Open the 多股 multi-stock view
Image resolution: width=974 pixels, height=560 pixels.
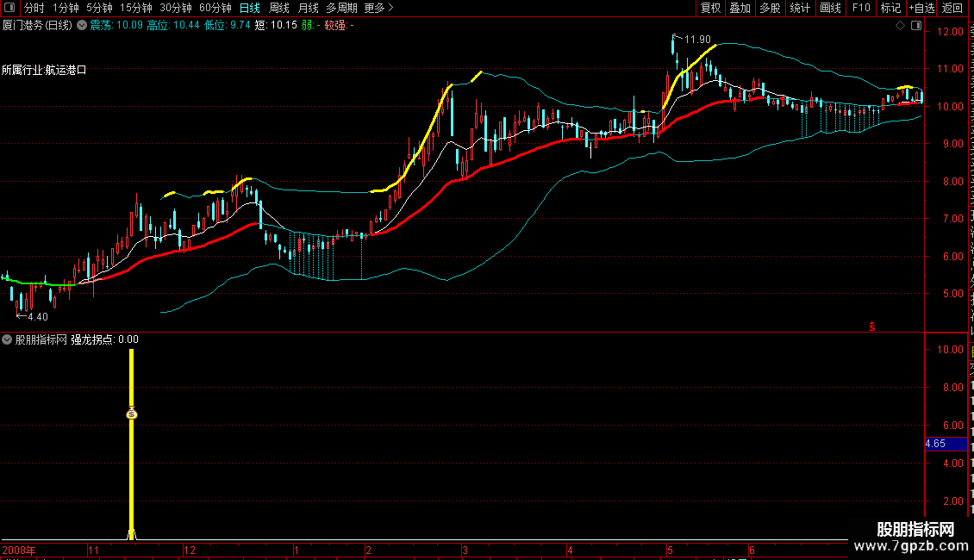pyautogui.click(x=770, y=8)
